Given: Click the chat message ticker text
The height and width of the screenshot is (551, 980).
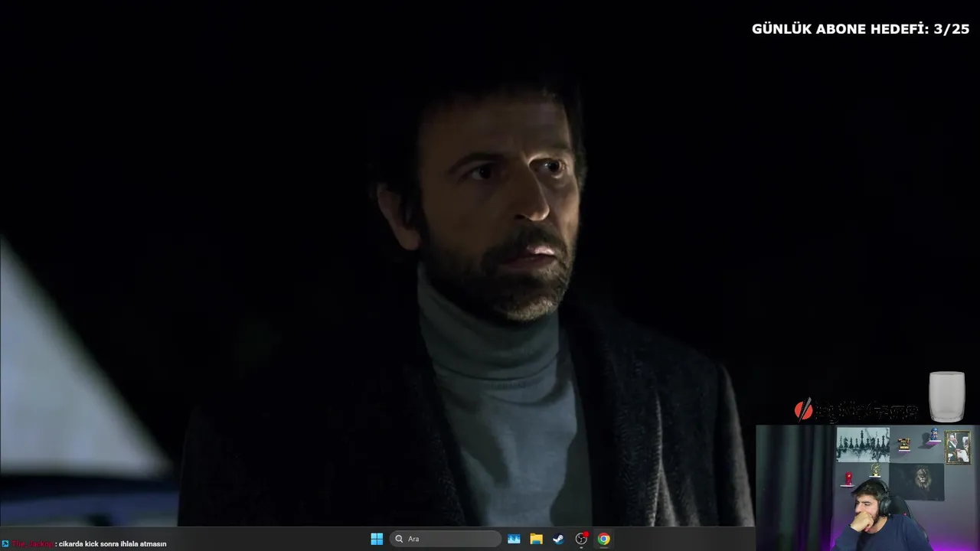Looking at the screenshot, I should [x=112, y=544].
